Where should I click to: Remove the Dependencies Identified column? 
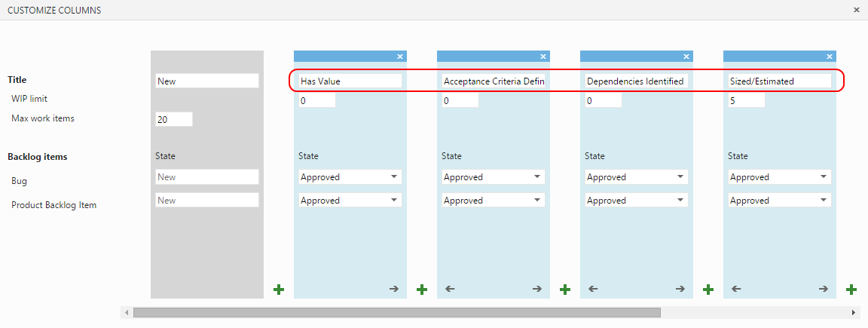pyautogui.click(x=686, y=57)
